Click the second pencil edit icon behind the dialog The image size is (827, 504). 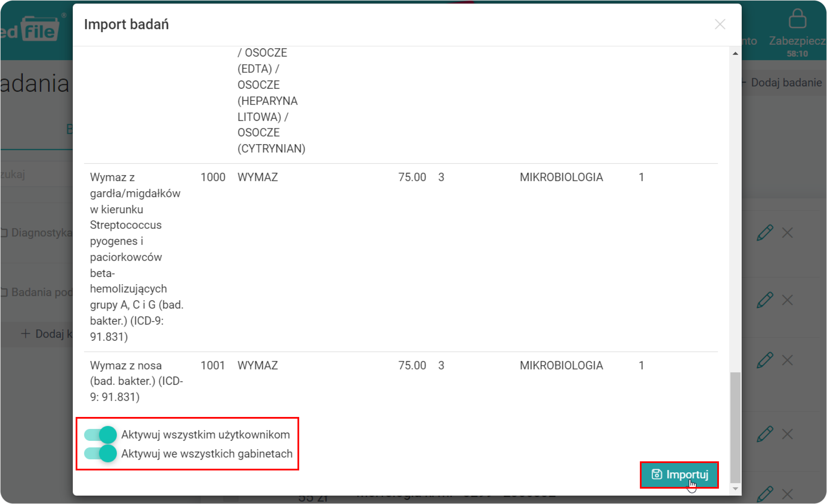(765, 300)
